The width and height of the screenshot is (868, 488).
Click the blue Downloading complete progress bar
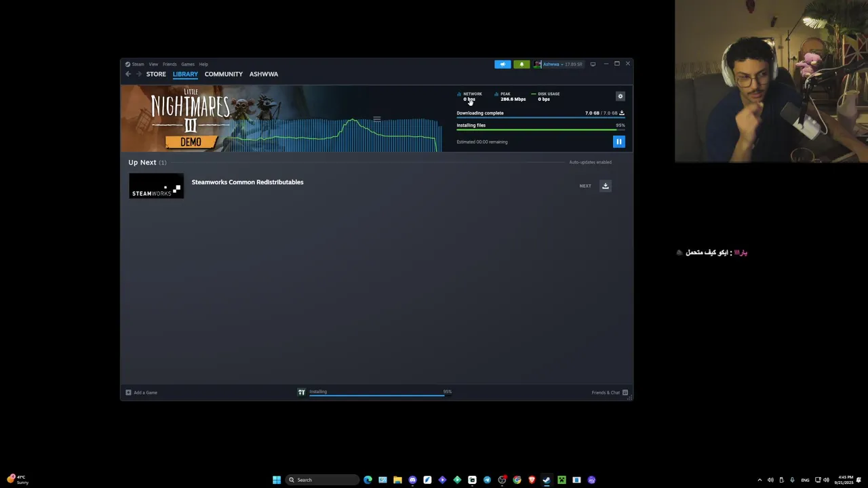click(540, 118)
